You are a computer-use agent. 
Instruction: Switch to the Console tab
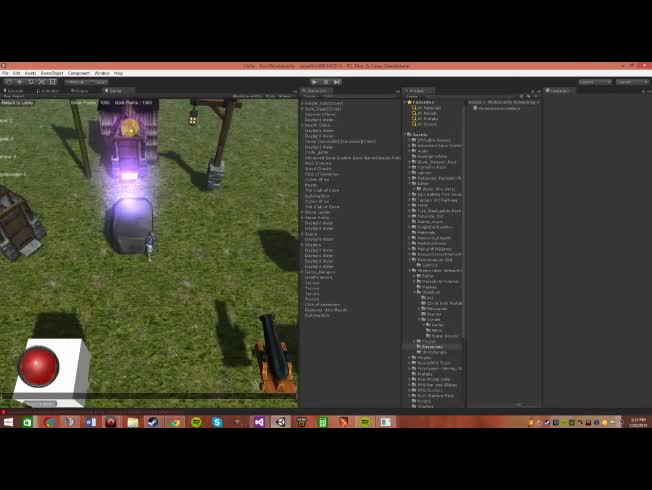[14, 91]
